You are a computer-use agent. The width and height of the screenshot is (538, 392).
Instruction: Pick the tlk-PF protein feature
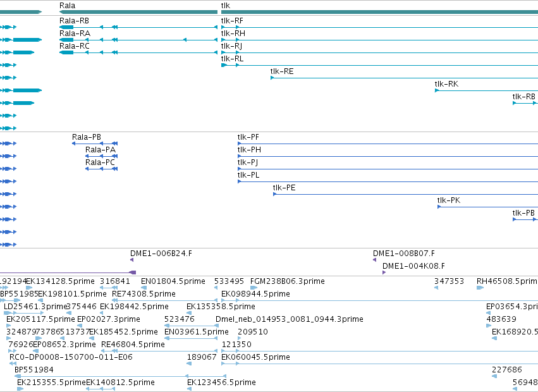(248, 137)
